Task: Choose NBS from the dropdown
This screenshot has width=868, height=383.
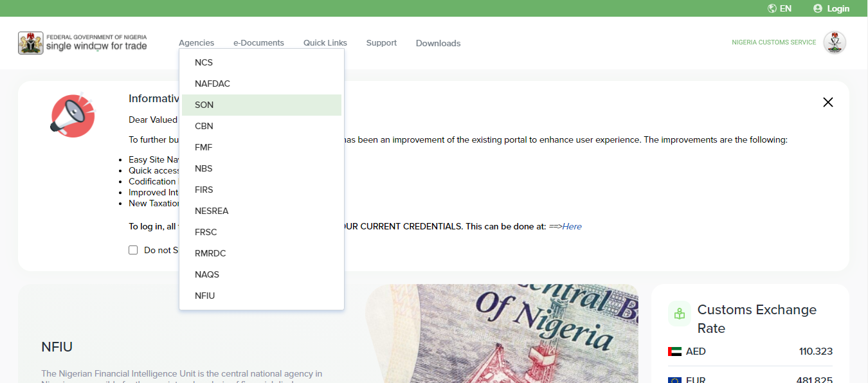Action: 262,168
